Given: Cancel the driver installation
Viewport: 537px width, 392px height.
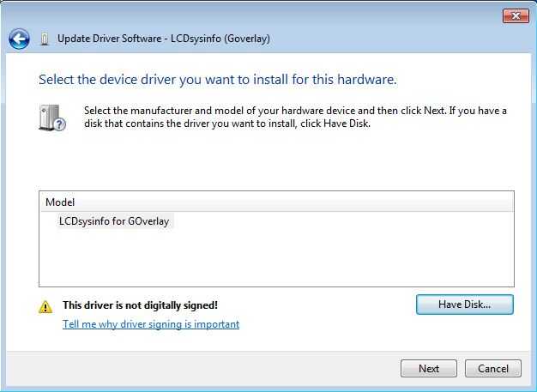Looking at the screenshot, I should click(x=492, y=369).
